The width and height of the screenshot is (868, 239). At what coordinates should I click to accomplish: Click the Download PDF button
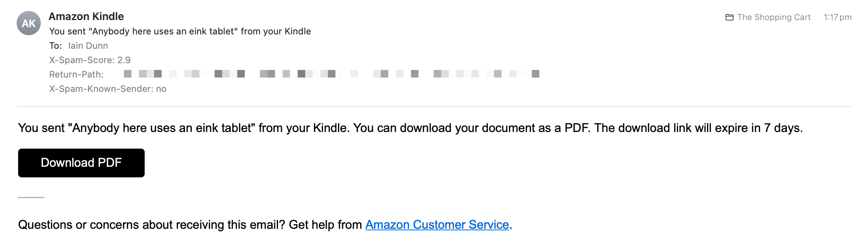point(81,163)
